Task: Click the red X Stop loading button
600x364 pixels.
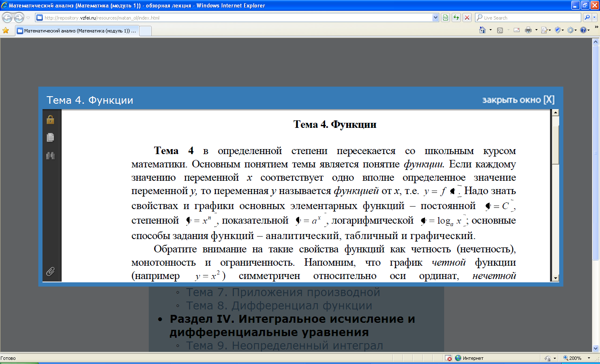Action: click(x=467, y=17)
